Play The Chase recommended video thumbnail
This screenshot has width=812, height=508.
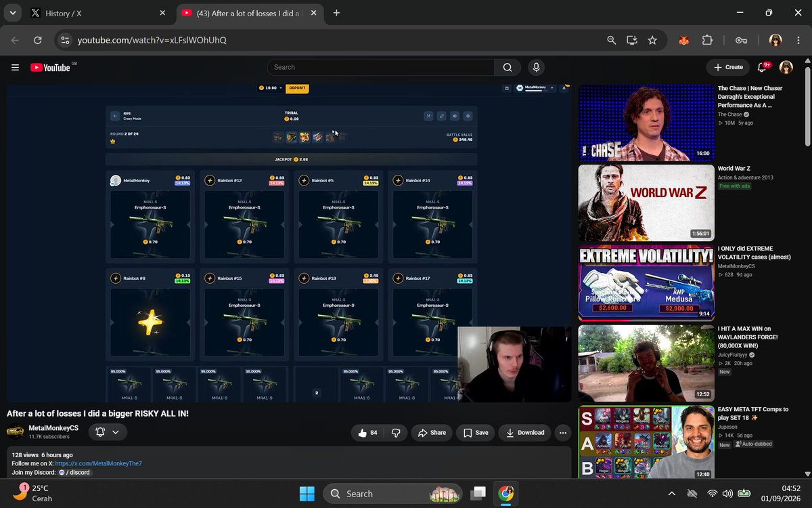tap(646, 123)
